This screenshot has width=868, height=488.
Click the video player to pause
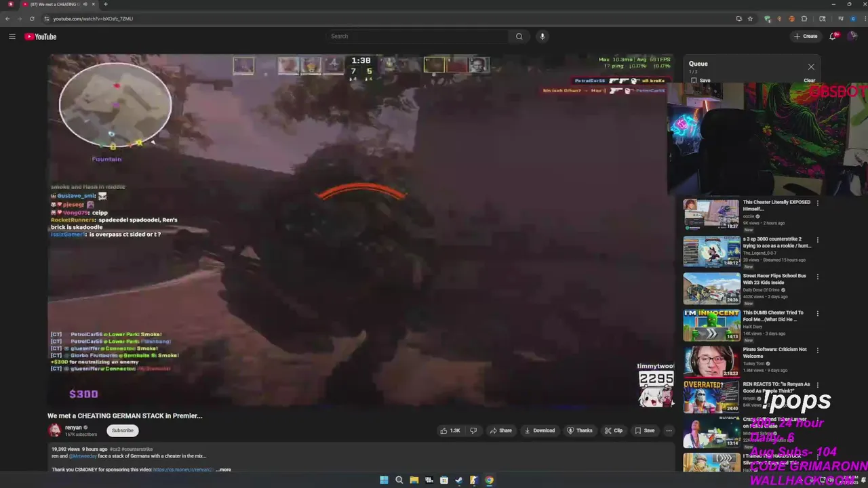click(361, 230)
